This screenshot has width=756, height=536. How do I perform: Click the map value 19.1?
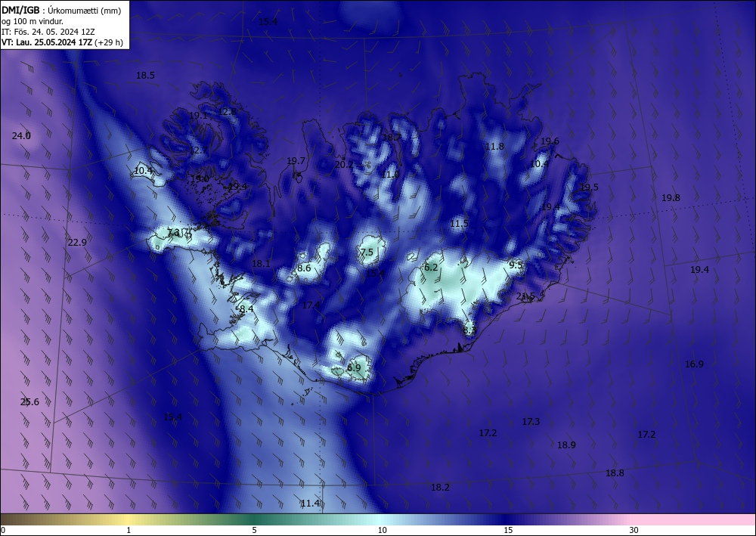click(x=198, y=116)
